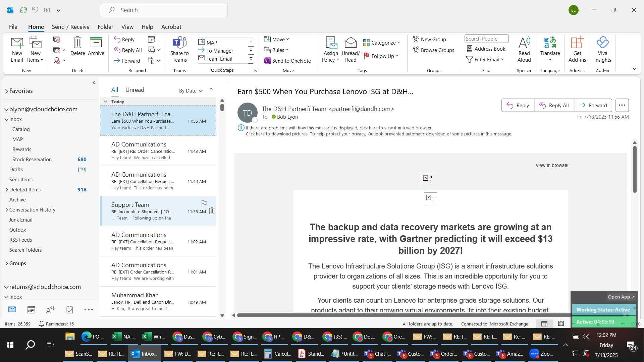This screenshot has width=644, height=362.
Task: Click the Ignore conversation icon in Delete group
Action: 57,40
